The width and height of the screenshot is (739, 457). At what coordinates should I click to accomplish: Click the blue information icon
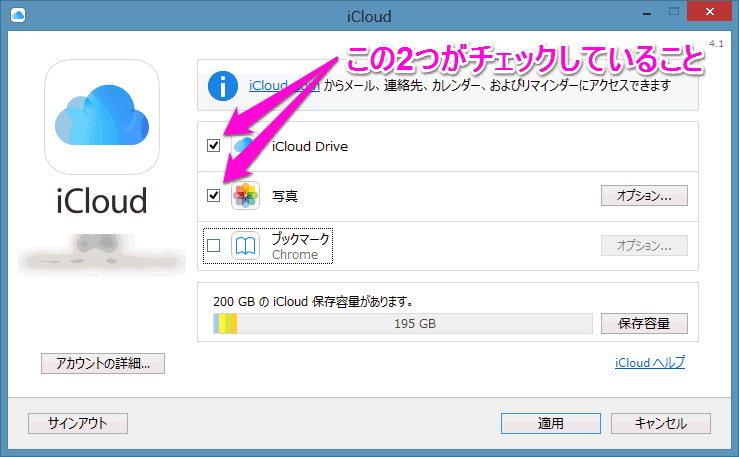pos(223,86)
